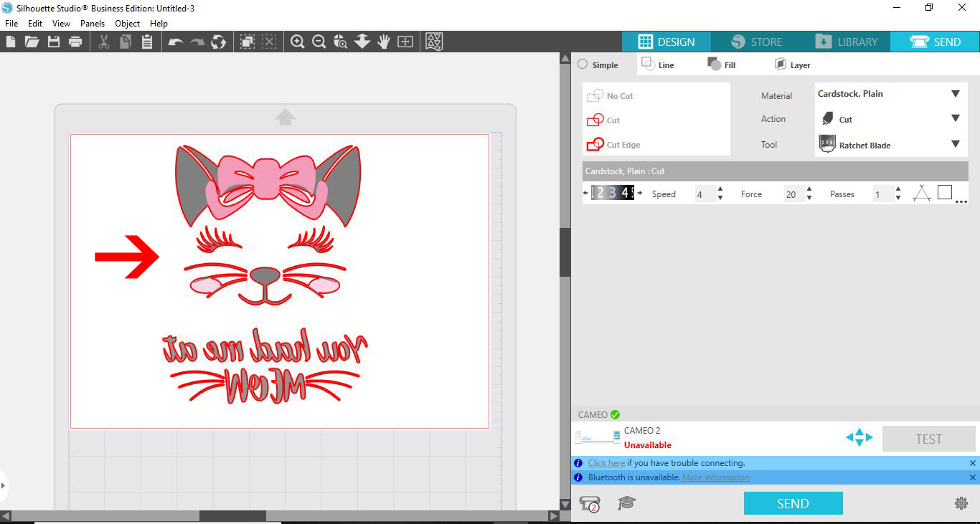The height and width of the screenshot is (524, 980).
Task: Dismiss the Bluetooth unavailable notification
Action: 972,477
